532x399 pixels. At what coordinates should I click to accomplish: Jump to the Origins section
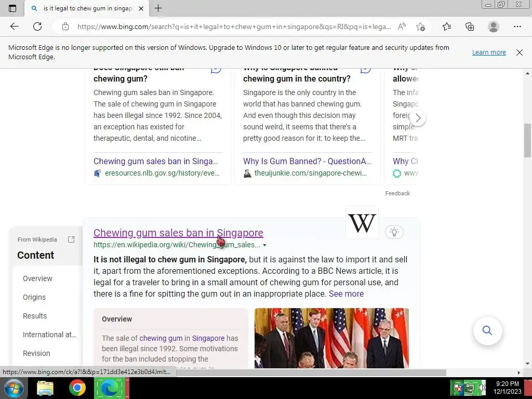pyautogui.click(x=34, y=297)
